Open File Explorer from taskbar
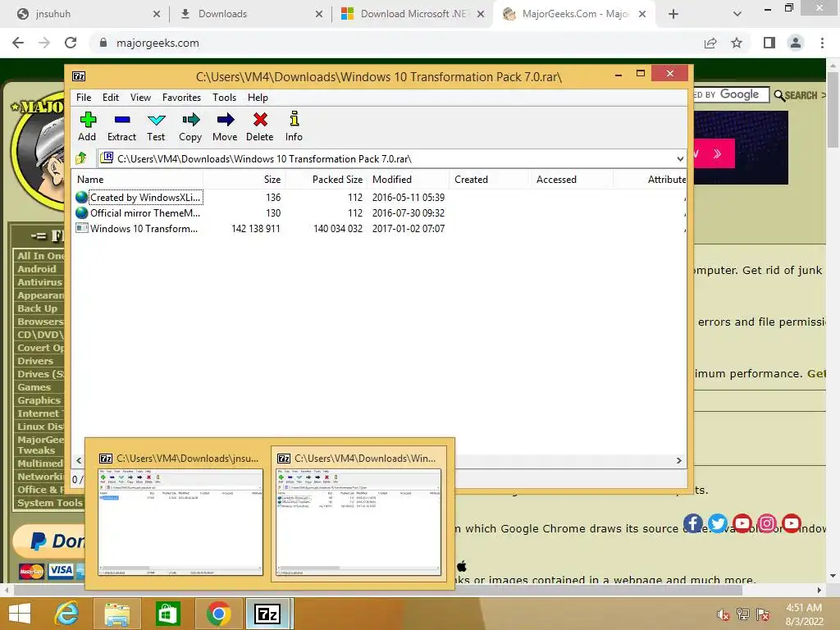 [x=116, y=614]
